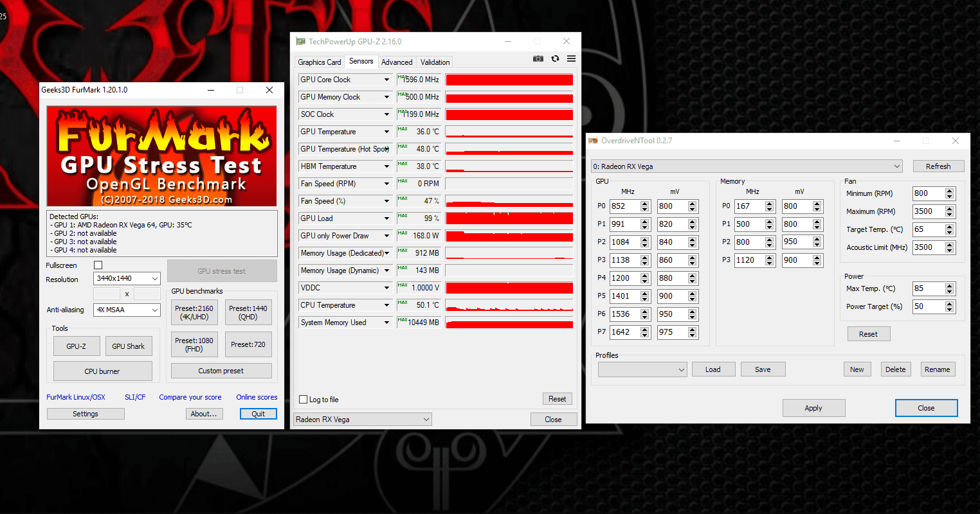The image size is (980, 514).
Task: Open FurMark About dialog
Action: coord(204,414)
